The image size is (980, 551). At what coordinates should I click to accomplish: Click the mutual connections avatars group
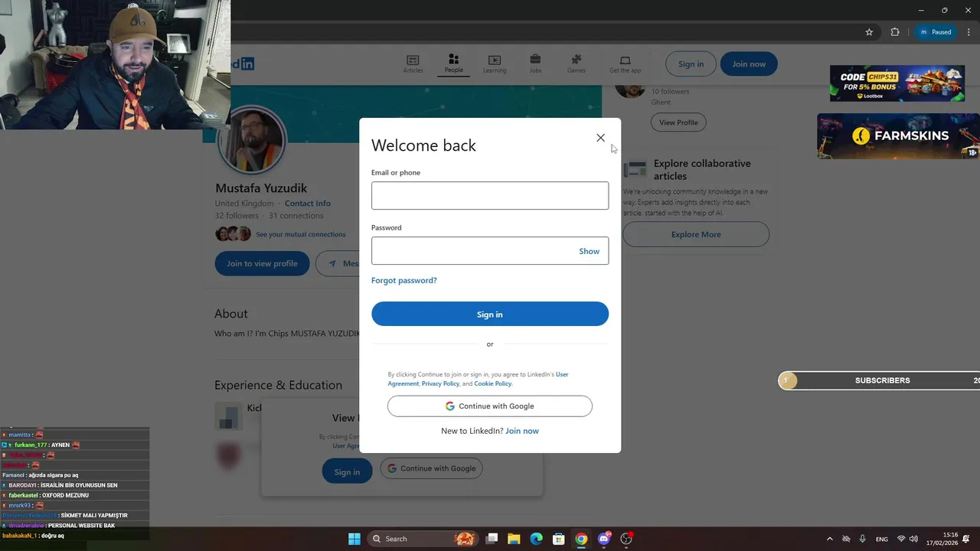click(234, 234)
